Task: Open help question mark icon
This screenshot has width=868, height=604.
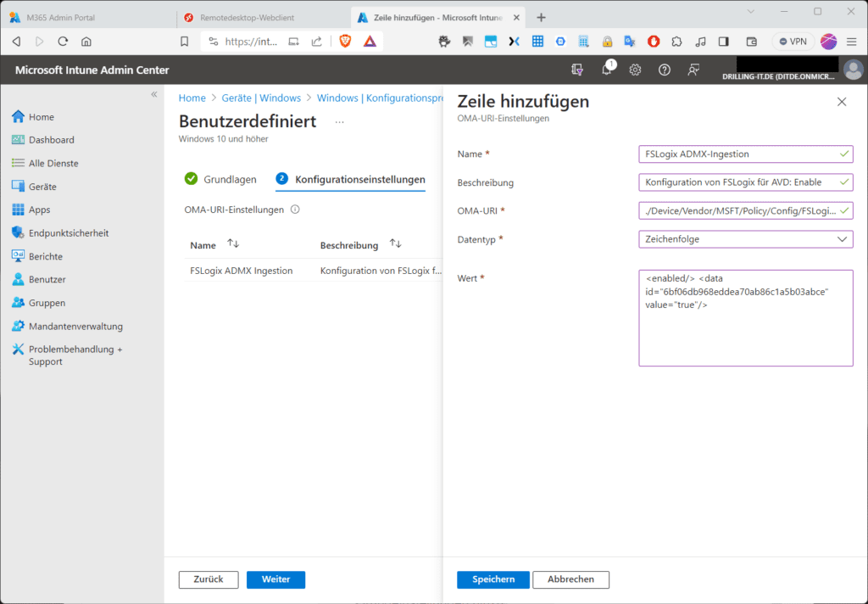Action: point(665,70)
